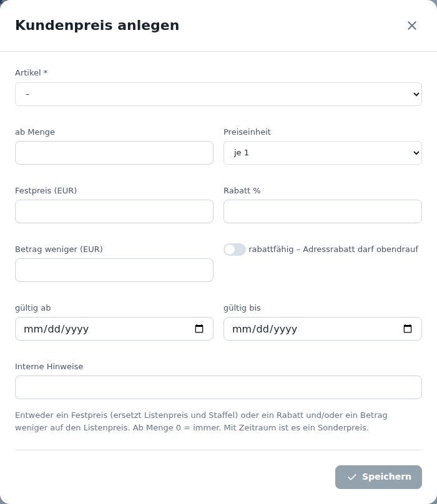Click the rabattfähig Adressrabatt label text
This screenshot has width=437, height=504.
click(x=333, y=250)
